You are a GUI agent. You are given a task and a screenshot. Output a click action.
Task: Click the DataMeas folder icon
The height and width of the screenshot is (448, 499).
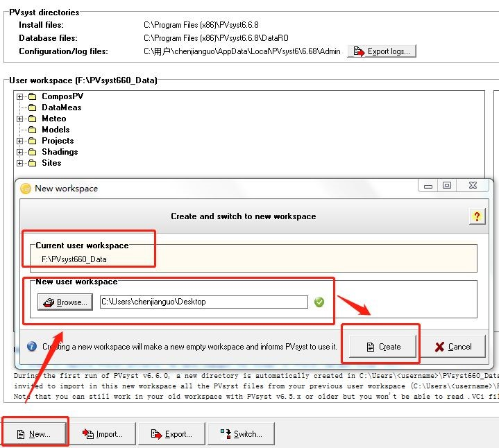pyautogui.click(x=33, y=107)
